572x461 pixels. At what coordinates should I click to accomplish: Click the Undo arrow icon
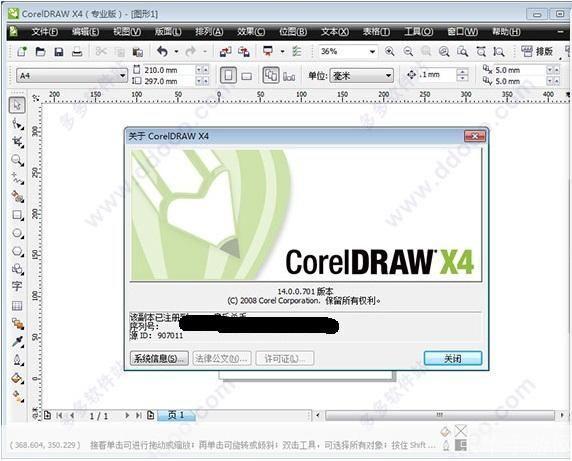tap(162, 51)
